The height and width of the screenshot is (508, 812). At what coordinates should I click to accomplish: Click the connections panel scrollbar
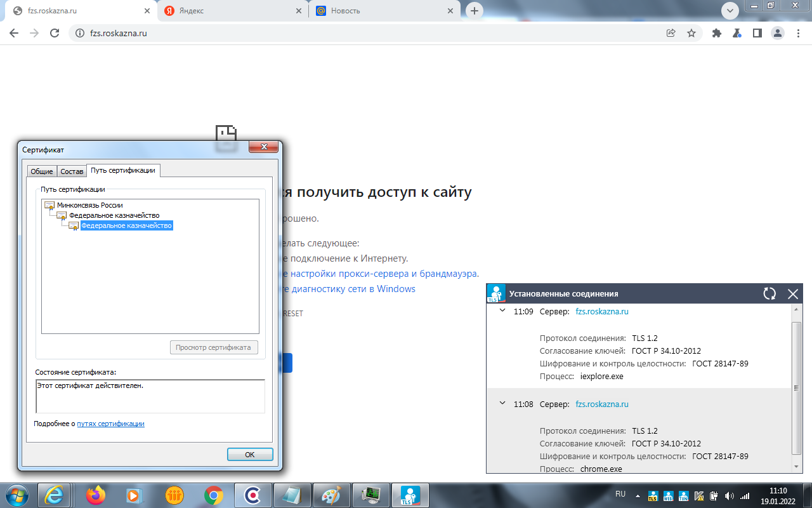pyautogui.click(x=797, y=388)
